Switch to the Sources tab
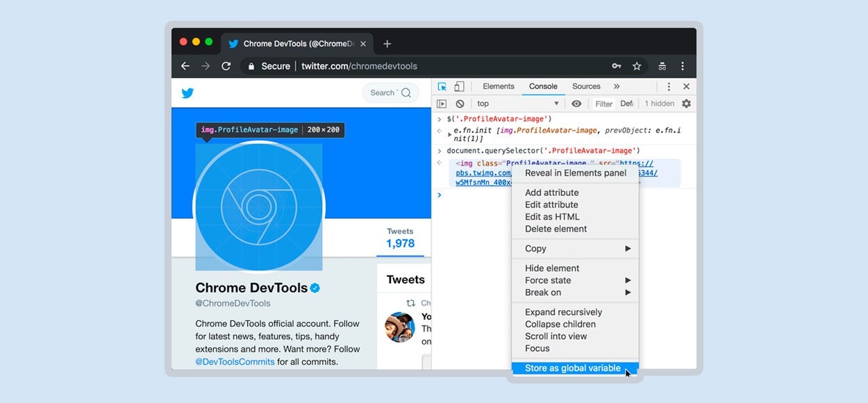This screenshot has height=403, width=868. (586, 87)
